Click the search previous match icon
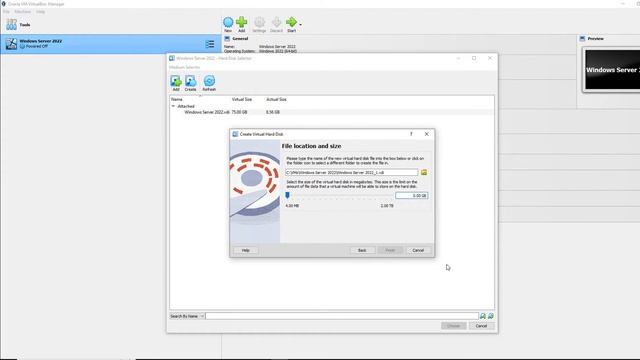Screen dimensions: 640x360 tap(483, 316)
